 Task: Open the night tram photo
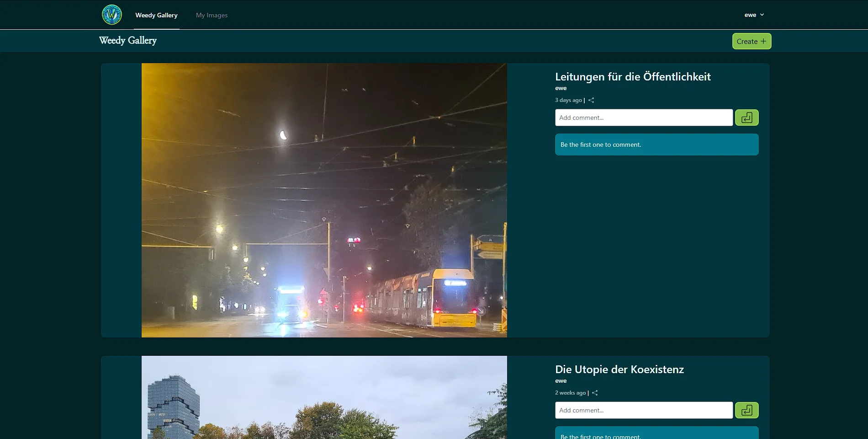[324, 200]
